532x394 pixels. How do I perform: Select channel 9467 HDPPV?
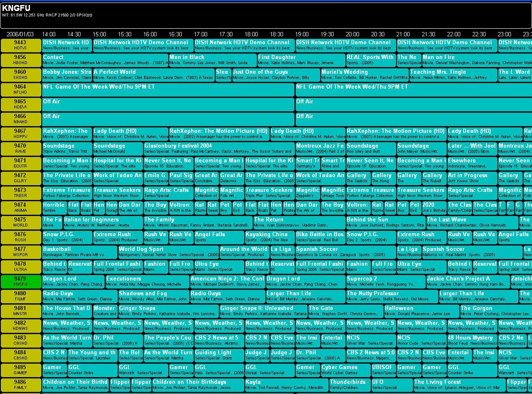21,134
